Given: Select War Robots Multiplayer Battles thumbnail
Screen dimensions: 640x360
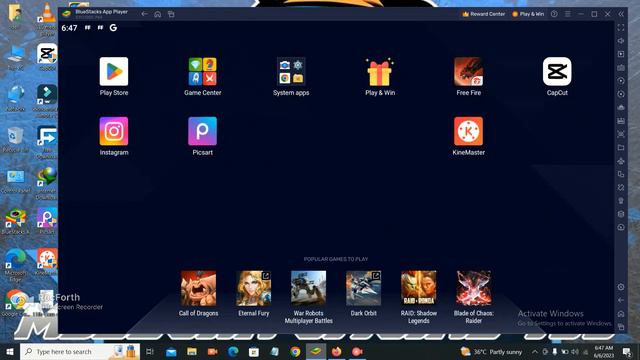Looking at the screenshot, I should 309,288.
